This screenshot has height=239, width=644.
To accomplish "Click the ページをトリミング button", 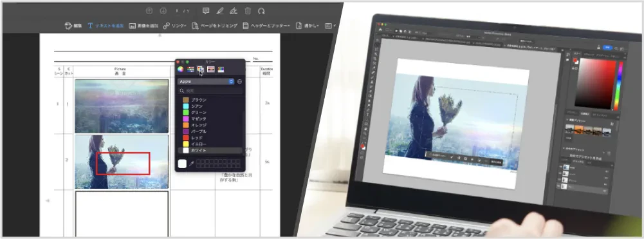I will click(214, 26).
